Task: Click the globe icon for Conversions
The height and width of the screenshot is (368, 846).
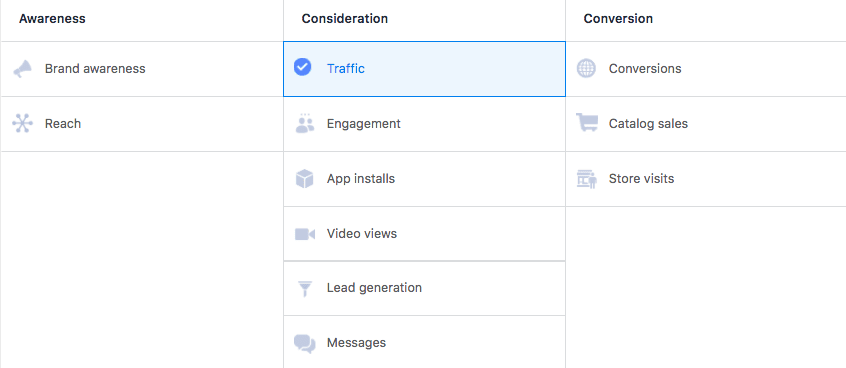Action: [586, 69]
